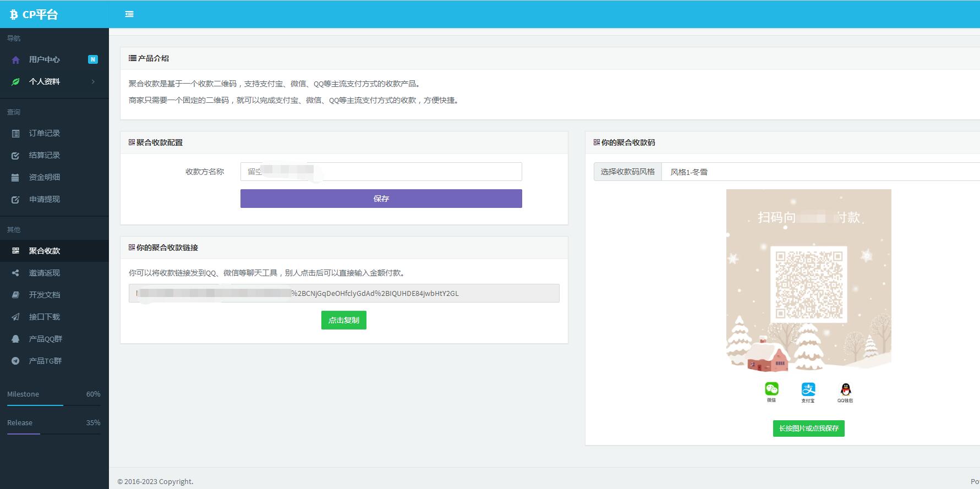Click 长按图片或点我保存 button
Screen dimensions: 980x489
(808, 428)
